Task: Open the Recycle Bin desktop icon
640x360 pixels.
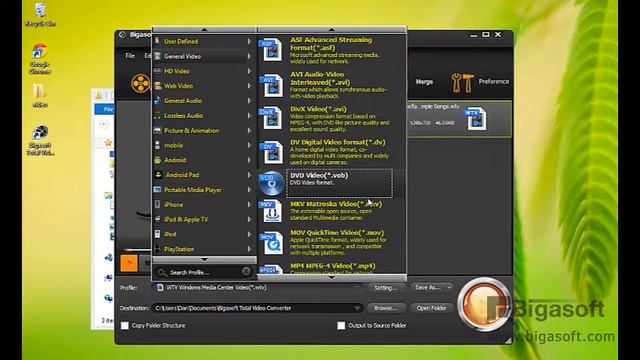Action: tap(40, 15)
